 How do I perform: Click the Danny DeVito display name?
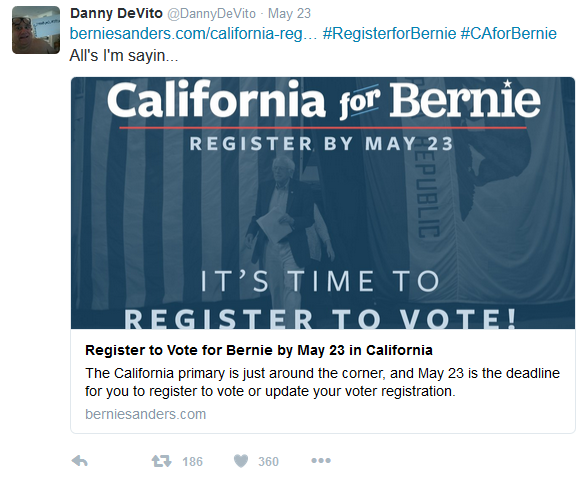tap(116, 13)
